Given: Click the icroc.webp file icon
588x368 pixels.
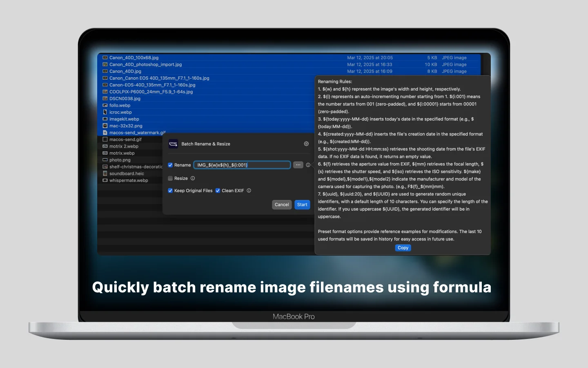Looking at the screenshot, I should [x=105, y=112].
